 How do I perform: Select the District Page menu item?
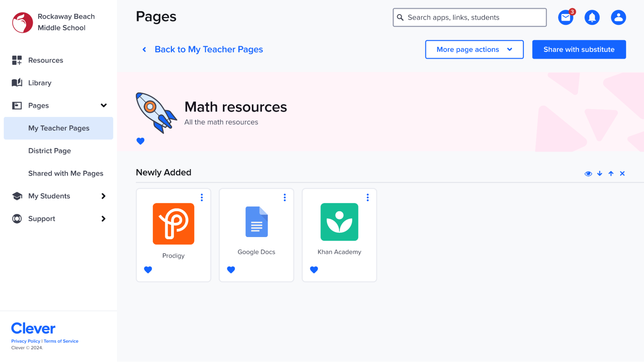[50, 151]
